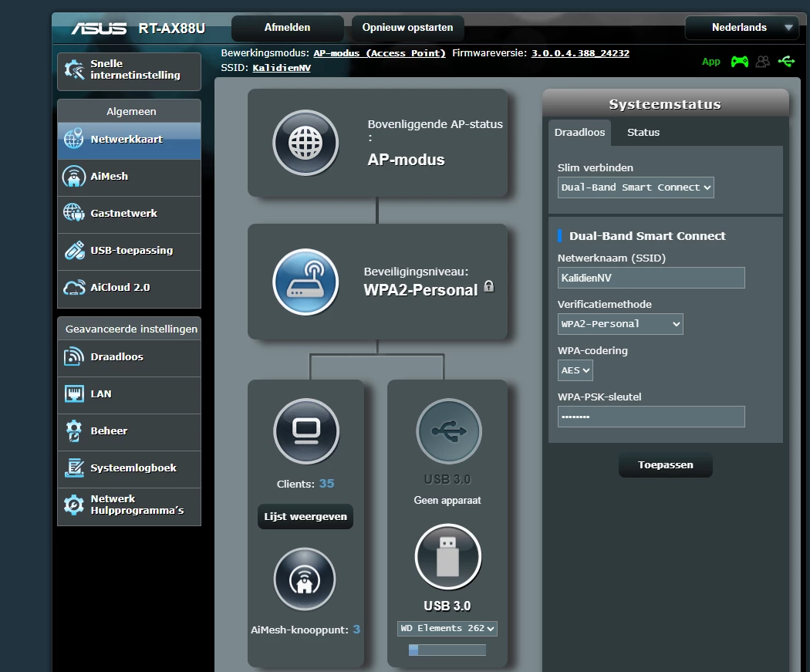Open the LAN settings page

[x=129, y=395]
